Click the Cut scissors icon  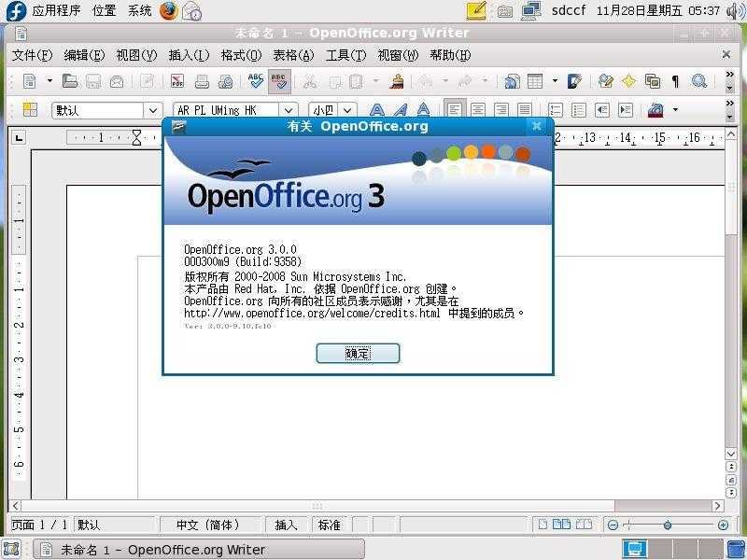point(310,81)
